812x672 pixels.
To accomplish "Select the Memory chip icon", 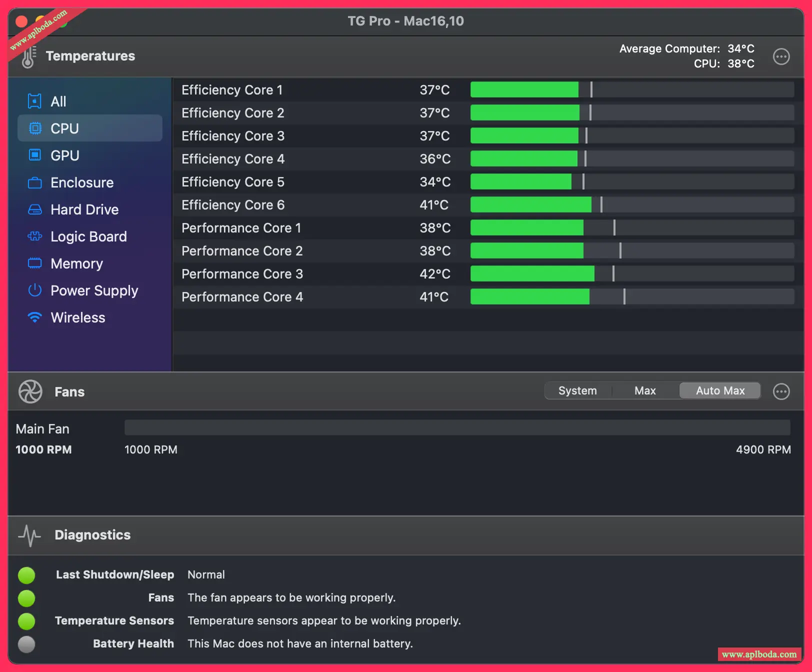I will 34,263.
